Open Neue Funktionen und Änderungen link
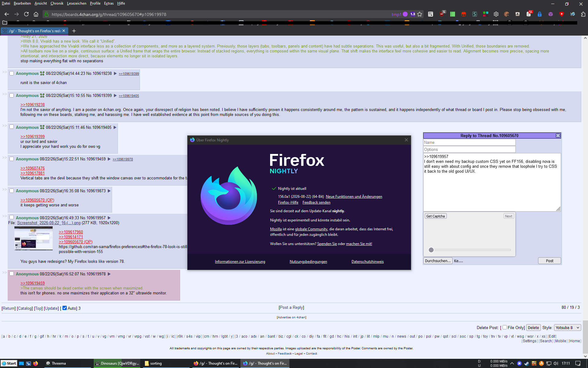The image size is (588, 368). 354,197
